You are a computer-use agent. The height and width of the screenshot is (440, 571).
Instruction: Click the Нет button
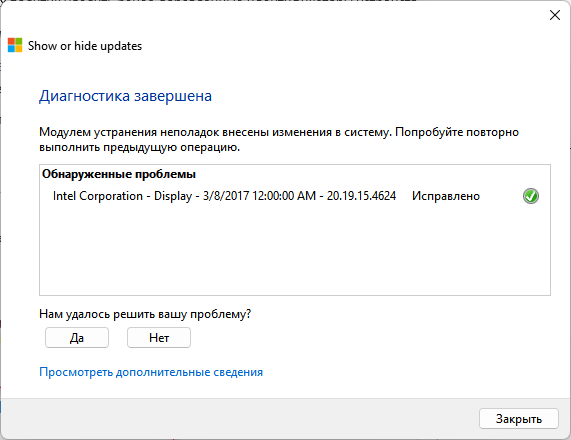159,338
